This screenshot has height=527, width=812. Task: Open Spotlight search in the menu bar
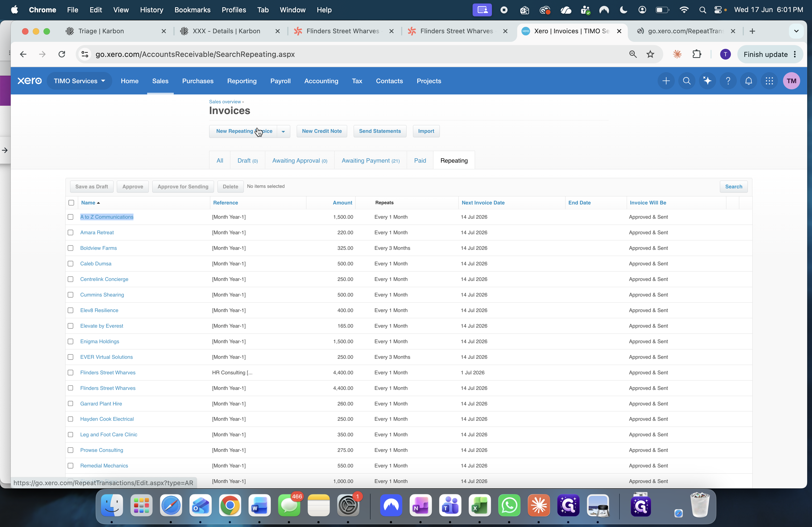point(702,10)
